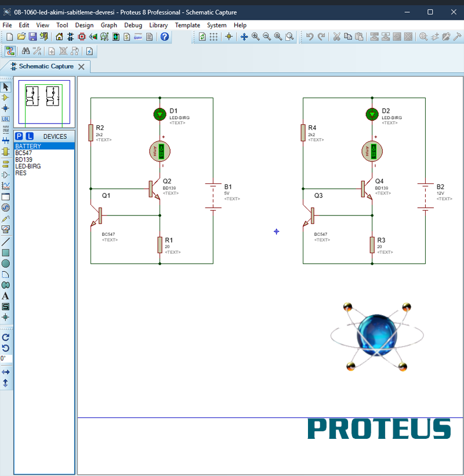464x476 pixels.
Task: Click the Open Project folder icon
Action: pos(21,37)
